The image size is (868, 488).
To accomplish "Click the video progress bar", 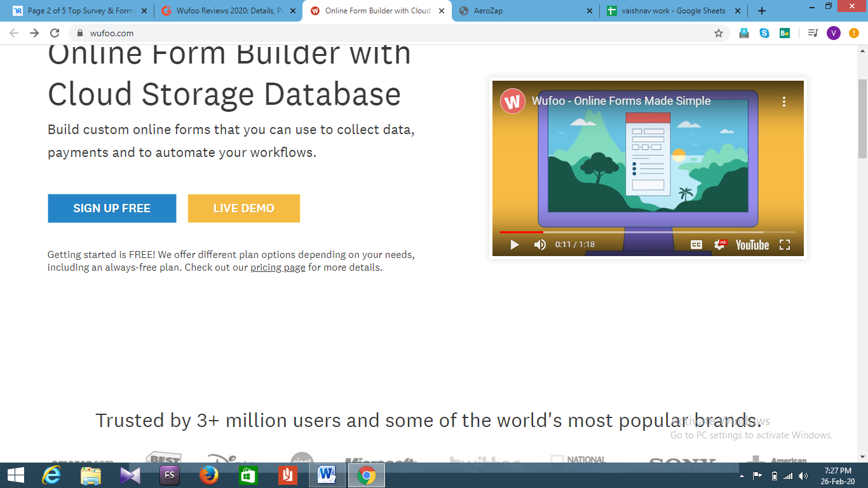I will click(648, 232).
